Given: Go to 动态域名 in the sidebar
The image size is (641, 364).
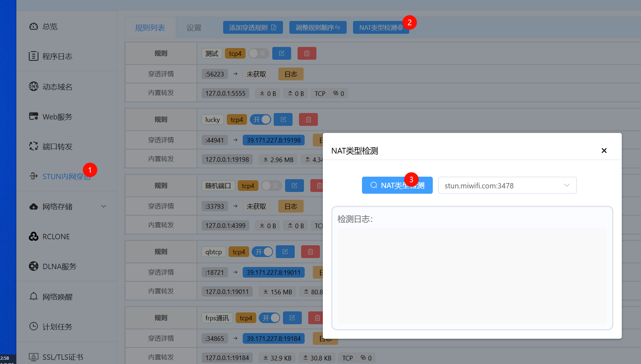Looking at the screenshot, I should (57, 87).
